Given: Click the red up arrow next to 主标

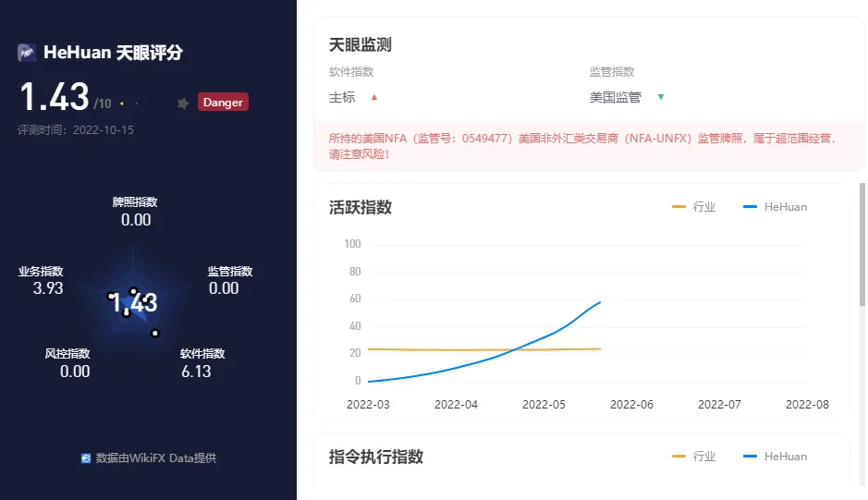Looking at the screenshot, I should (374, 97).
